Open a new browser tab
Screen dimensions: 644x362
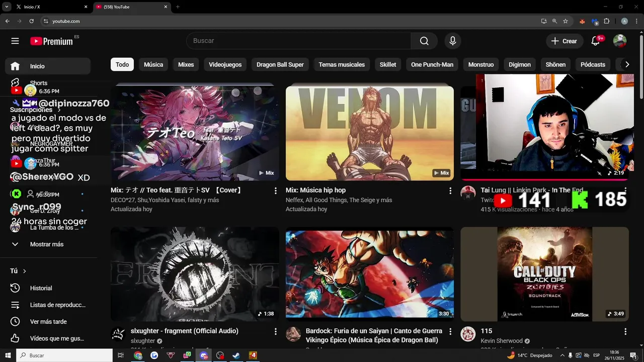[x=178, y=7]
